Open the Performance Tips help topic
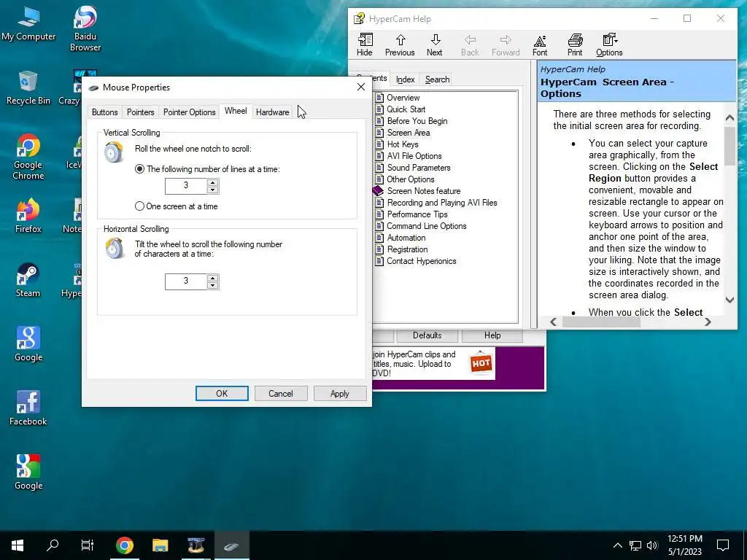 [417, 214]
